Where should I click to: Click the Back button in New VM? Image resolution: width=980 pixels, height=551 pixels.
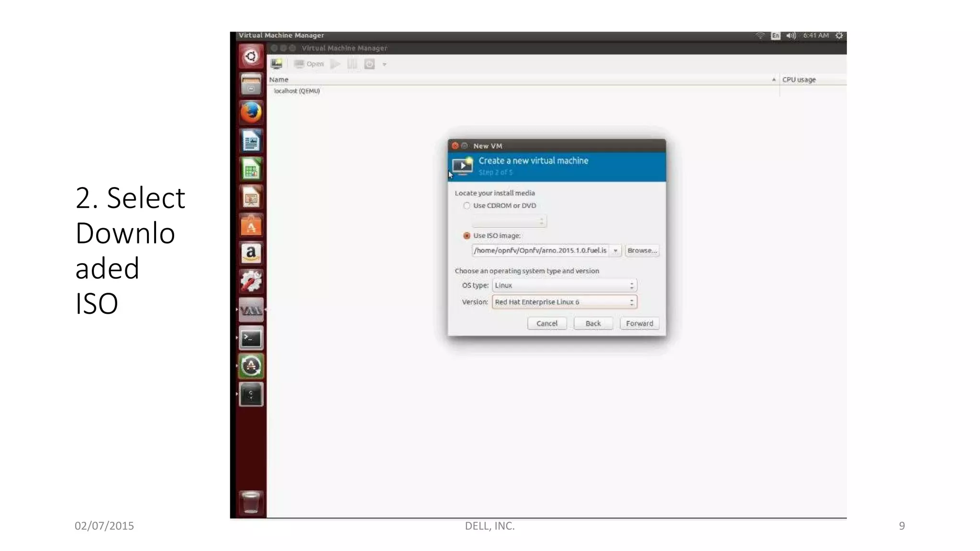593,324
